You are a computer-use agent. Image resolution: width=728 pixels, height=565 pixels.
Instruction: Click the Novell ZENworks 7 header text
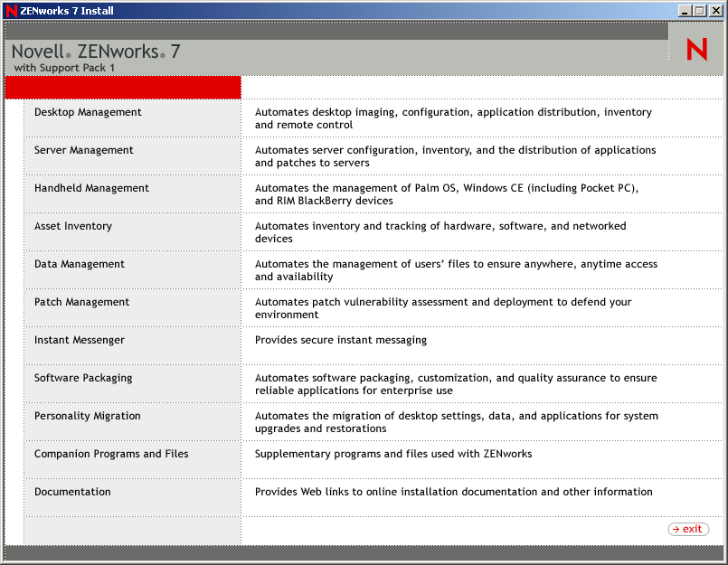(99, 51)
